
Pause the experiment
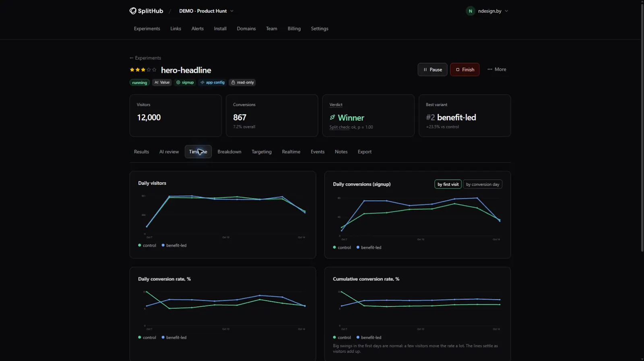point(432,70)
